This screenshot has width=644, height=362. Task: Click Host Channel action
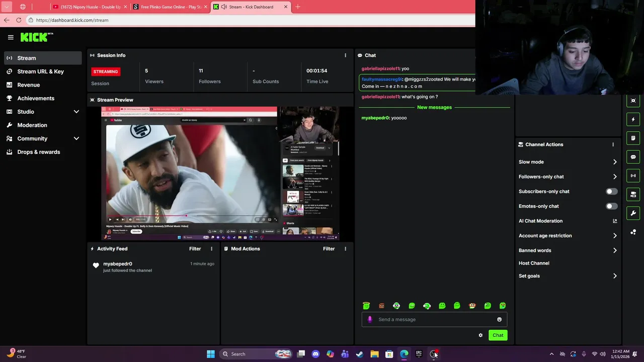coord(534,263)
